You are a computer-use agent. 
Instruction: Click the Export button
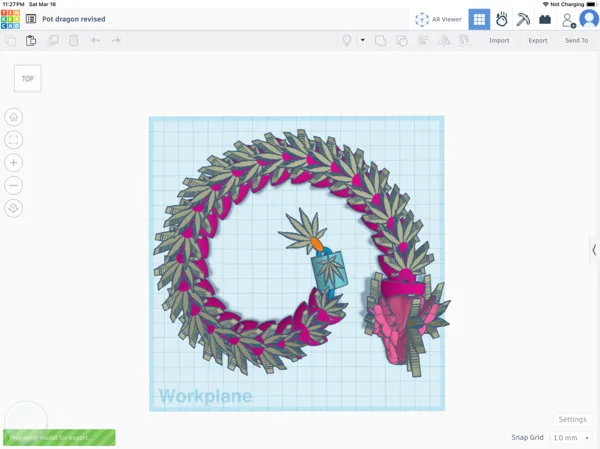538,40
